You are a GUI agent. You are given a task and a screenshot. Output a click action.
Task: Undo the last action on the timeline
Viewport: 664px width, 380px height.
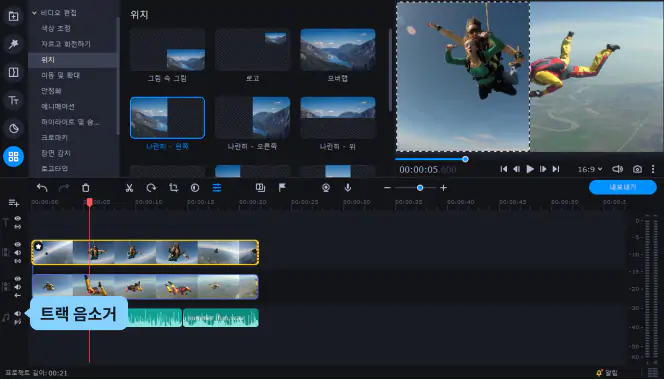42,188
